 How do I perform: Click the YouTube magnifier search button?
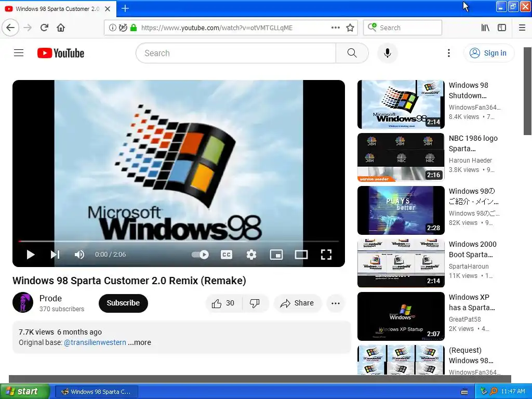click(x=352, y=53)
